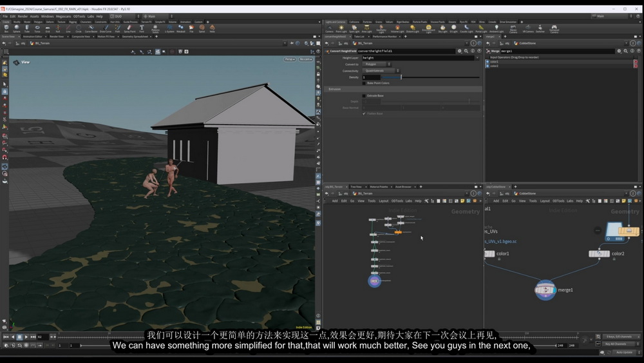644x363 pixels.
Task: Select the Circle shelf tool
Action: click(79, 28)
